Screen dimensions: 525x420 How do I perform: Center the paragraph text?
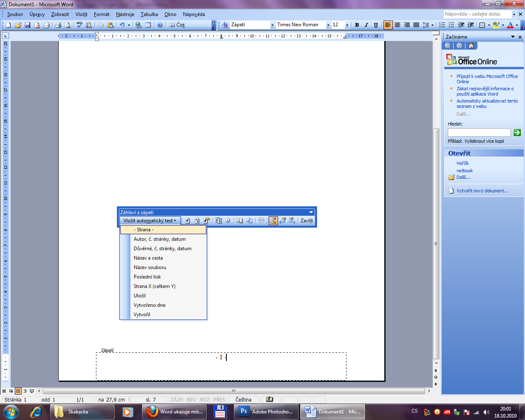[x=397, y=25]
